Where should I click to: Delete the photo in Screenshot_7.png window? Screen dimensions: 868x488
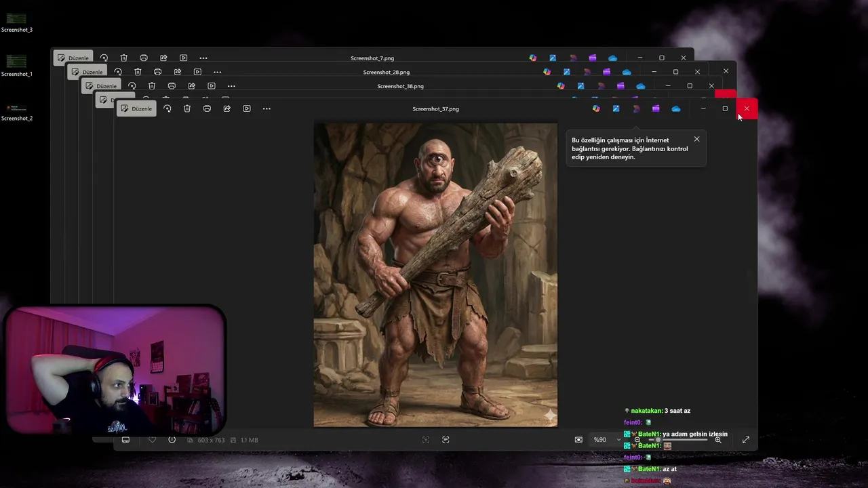click(x=123, y=58)
